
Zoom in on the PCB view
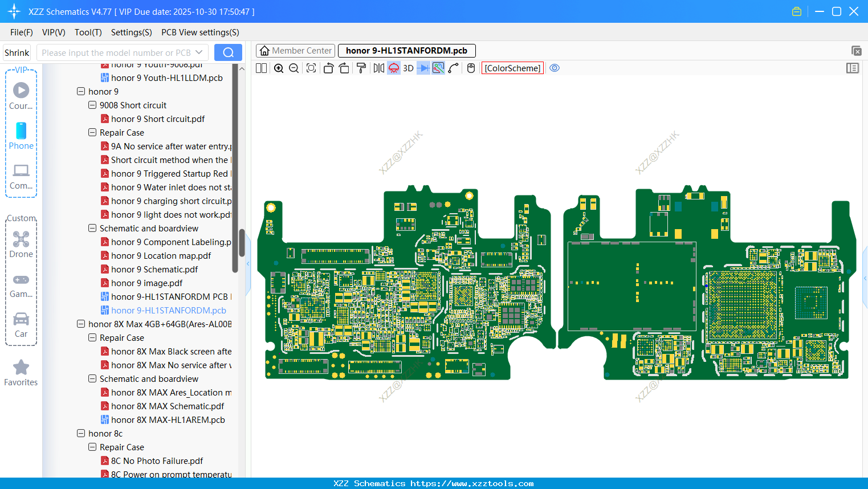[279, 68]
